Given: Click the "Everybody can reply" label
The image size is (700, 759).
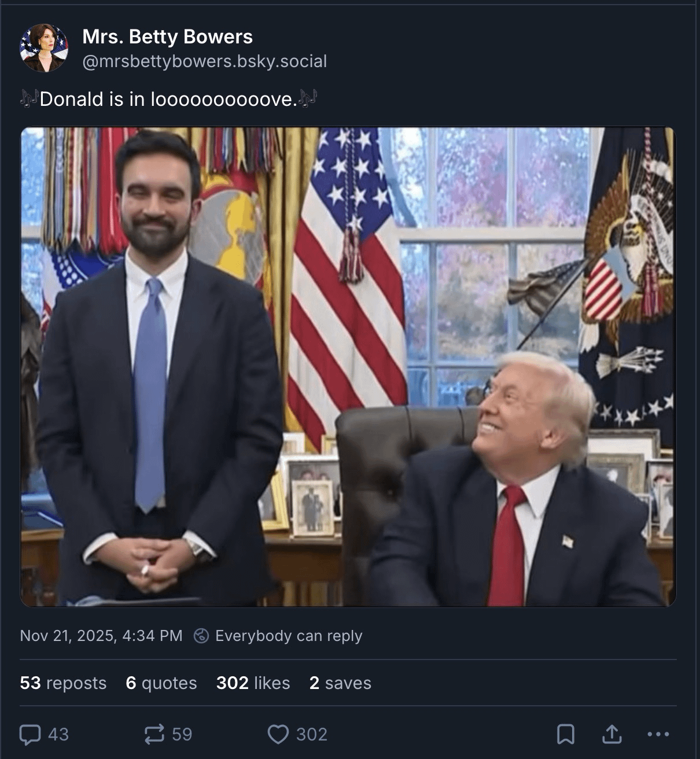Looking at the screenshot, I should pos(289,636).
